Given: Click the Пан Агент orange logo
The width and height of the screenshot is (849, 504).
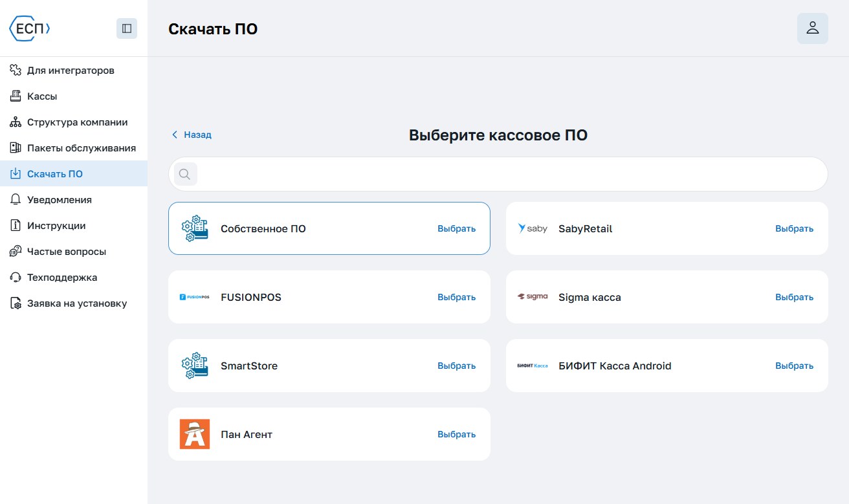Looking at the screenshot, I should tap(195, 434).
